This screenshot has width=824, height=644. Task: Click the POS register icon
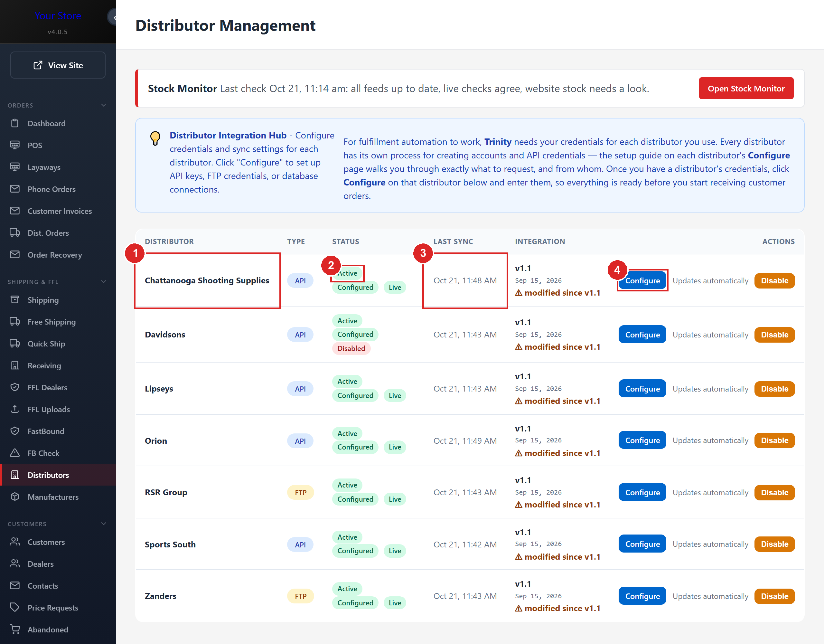pos(15,145)
